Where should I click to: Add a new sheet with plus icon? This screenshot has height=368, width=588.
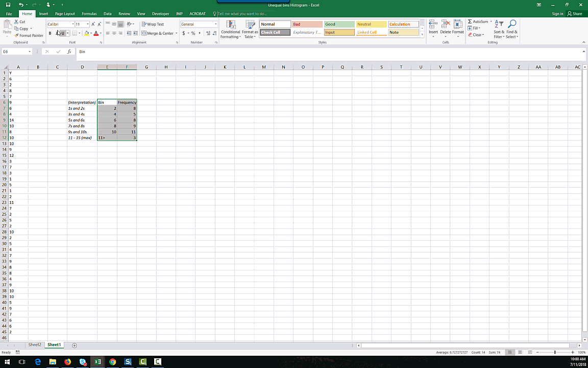74,345
